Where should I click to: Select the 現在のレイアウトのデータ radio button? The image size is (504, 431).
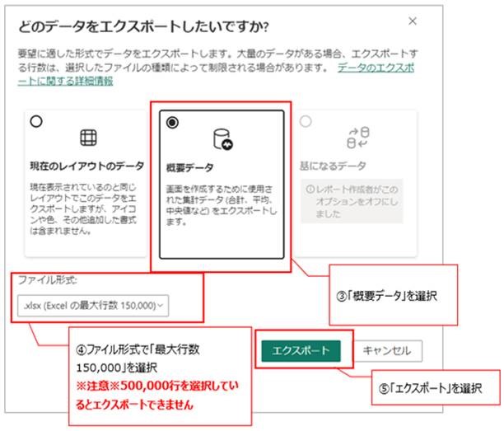point(35,121)
